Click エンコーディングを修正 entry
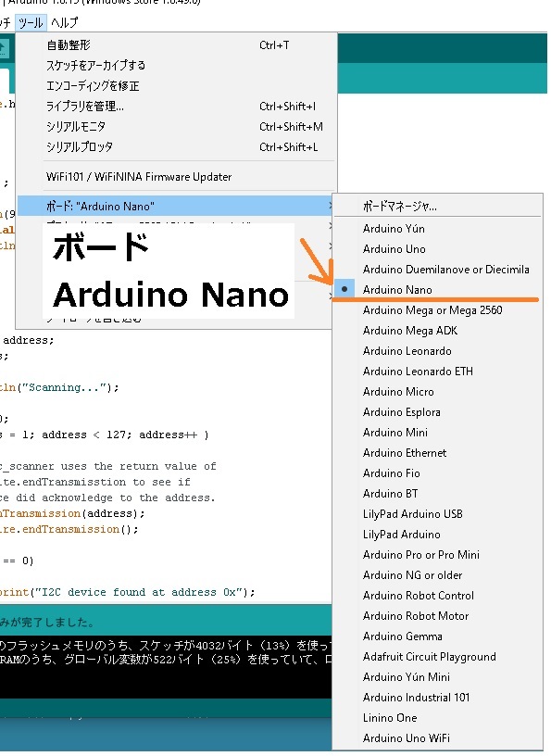 point(177,86)
